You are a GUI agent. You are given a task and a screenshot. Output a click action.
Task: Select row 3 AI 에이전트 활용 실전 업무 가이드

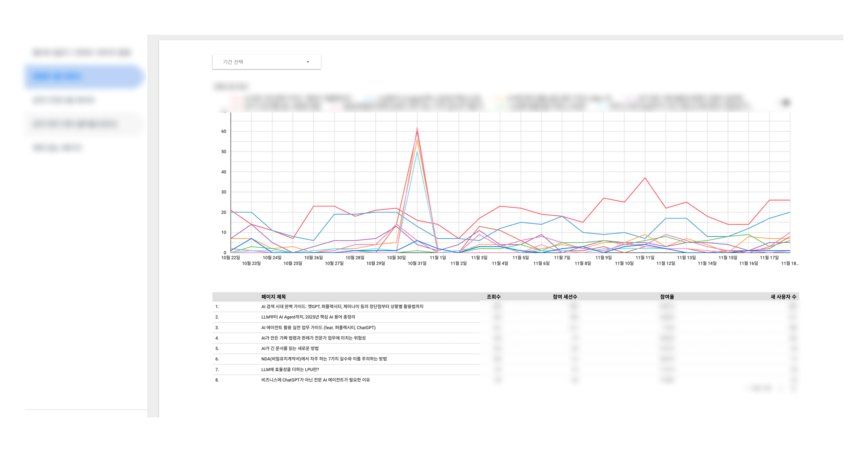tap(318, 328)
